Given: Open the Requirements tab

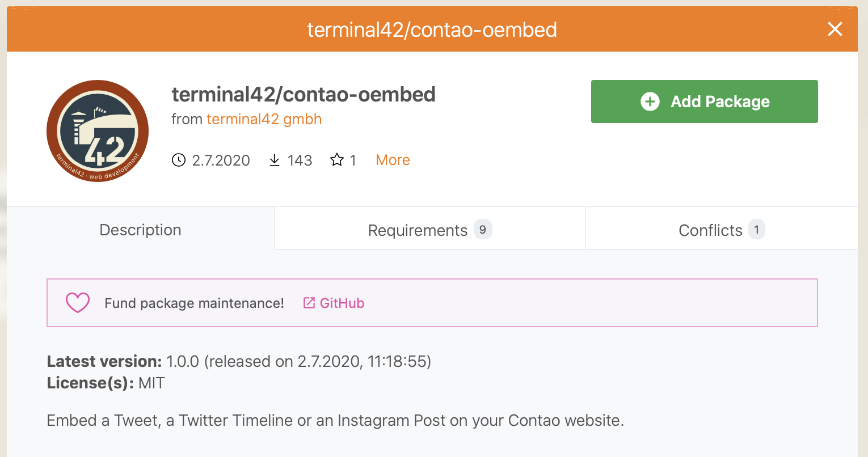Looking at the screenshot, I should pyautogui.click(x=430, y=230).
